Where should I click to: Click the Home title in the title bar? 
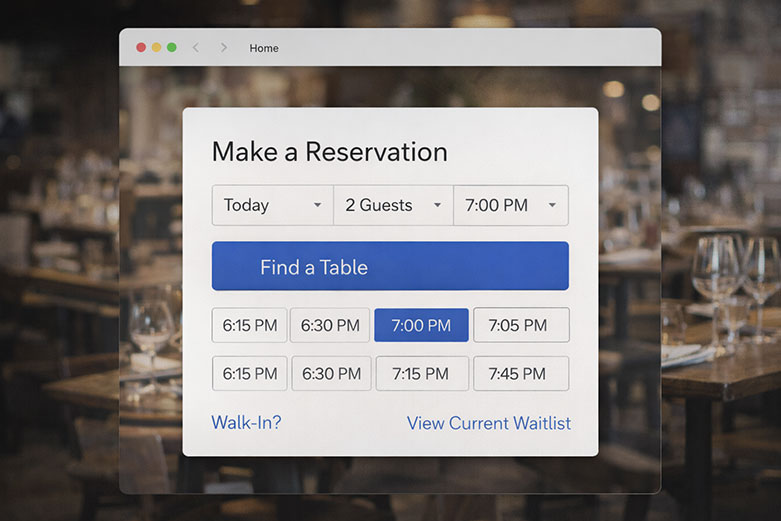[264, 48]
